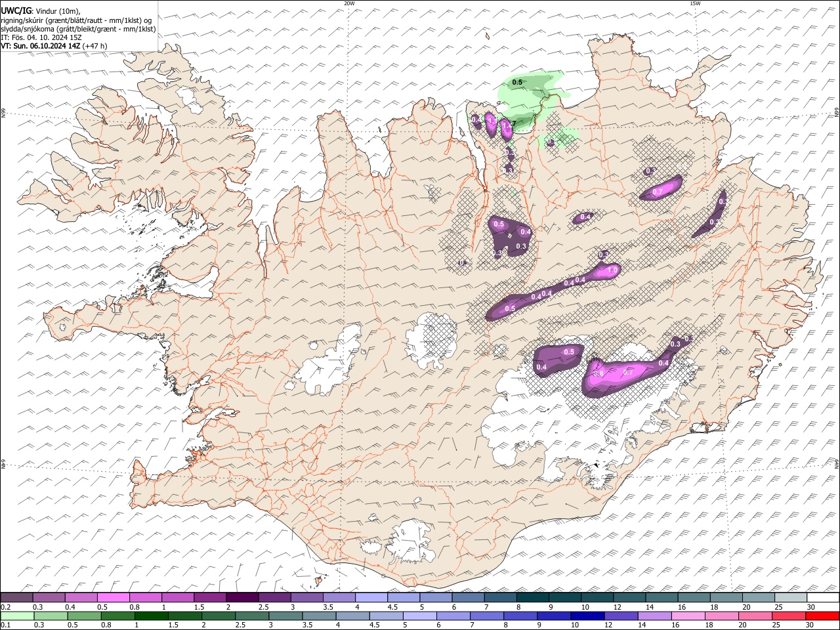Click the 0.8 value label on the map

[598, 373]
